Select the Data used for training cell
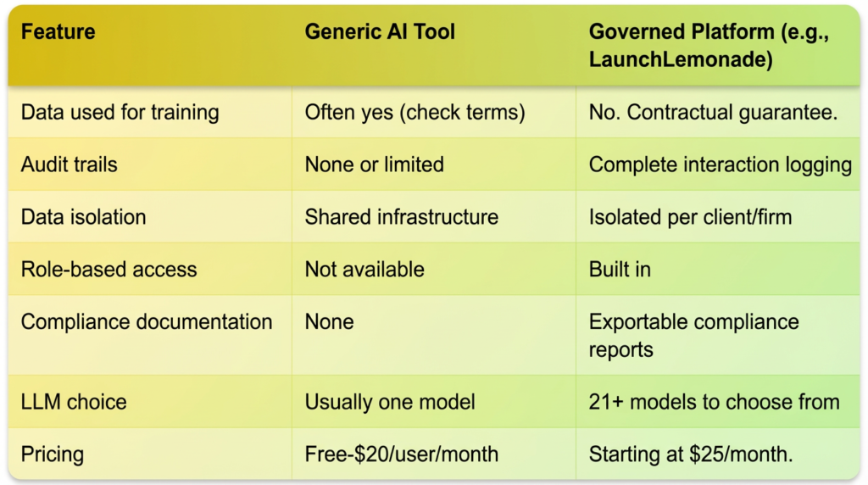Image resolution: width=868 pixels, height=485 pixels. click(x=120, y=113)
